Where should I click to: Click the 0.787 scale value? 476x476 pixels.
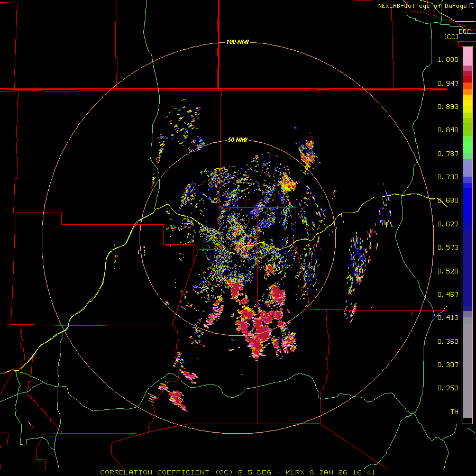(x=448, y=153)
